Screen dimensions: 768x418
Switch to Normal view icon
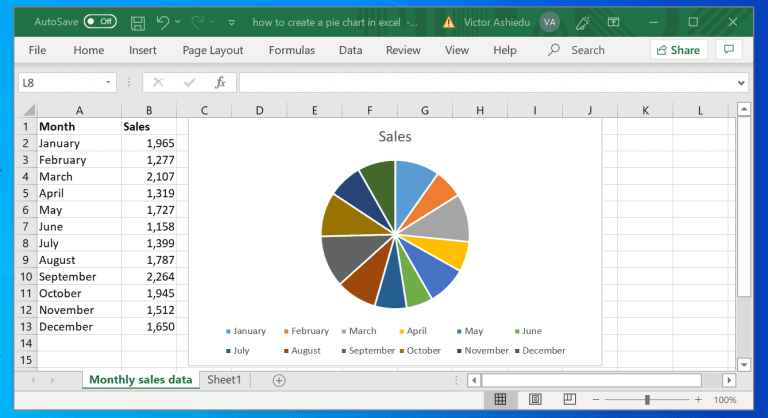pos(500,399)
